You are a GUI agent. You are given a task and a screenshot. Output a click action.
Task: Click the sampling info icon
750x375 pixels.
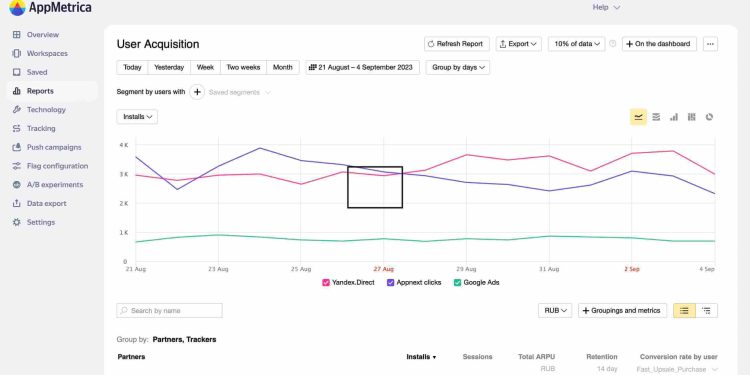[613, 44]
